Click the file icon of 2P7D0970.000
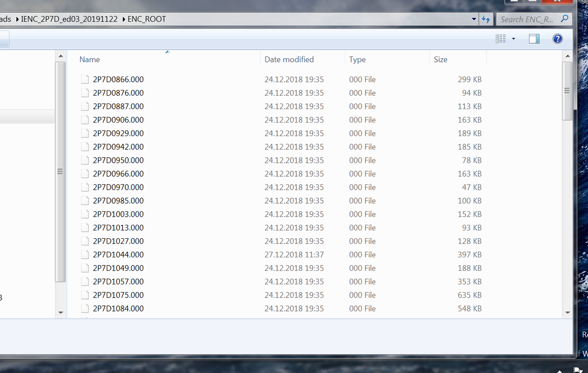The width and height of the screenshot is (588, 373). pos(84,187)
